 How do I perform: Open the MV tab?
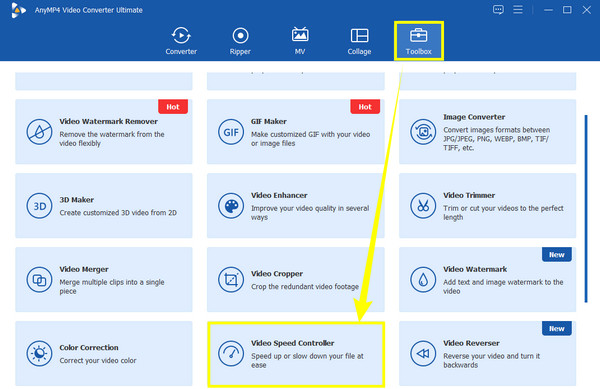[300, 41]
